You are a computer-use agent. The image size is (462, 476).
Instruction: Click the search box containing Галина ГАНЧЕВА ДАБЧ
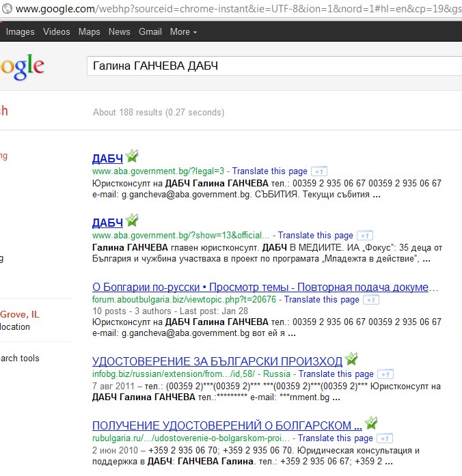273,66
